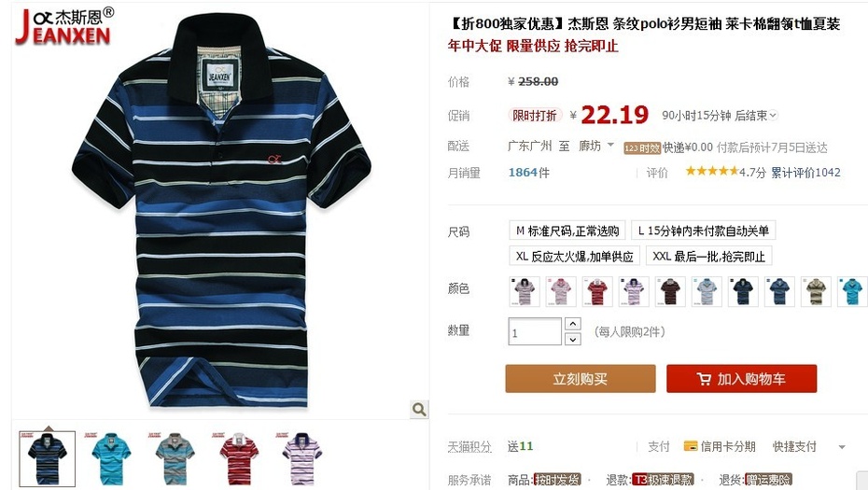Click the five-star rating icons

(x=712, y=171)
